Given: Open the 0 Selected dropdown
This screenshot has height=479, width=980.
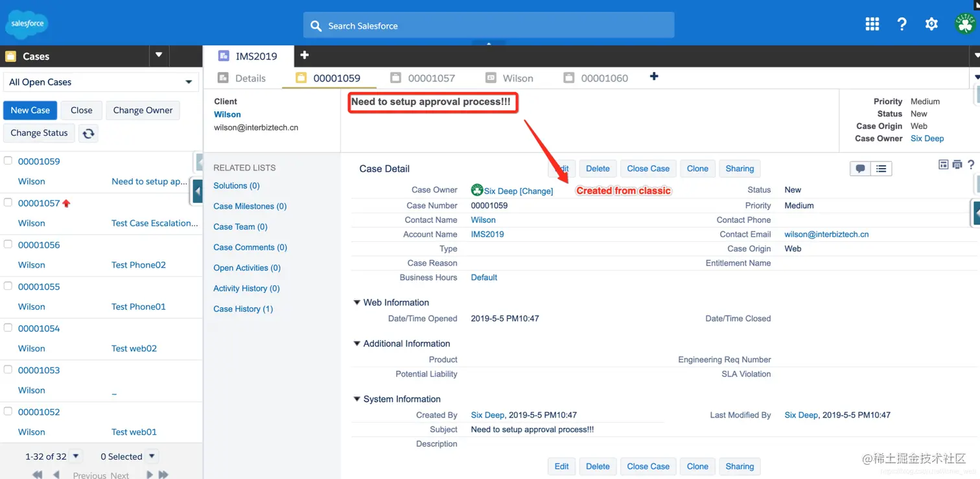Looking at the screenshot, I should tap(151, 456).
